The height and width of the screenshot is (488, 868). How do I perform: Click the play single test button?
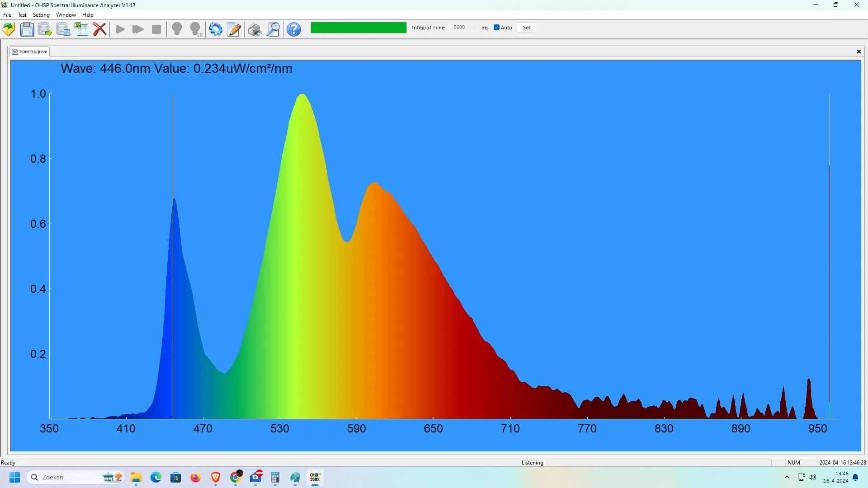click(120, 29)
